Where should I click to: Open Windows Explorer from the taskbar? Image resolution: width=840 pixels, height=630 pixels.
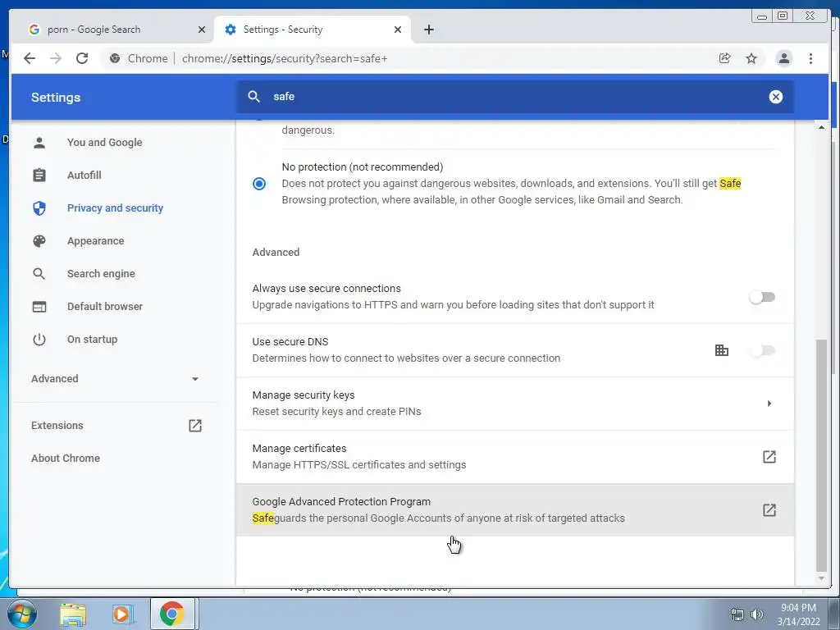point(73,614)
